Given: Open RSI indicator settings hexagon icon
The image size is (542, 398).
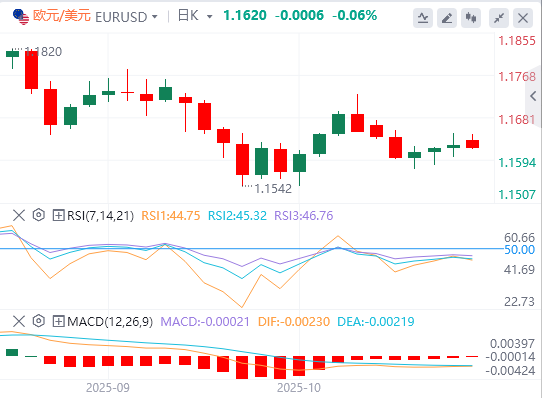Looking at the screenshot, I should click(x=39, y=215).
